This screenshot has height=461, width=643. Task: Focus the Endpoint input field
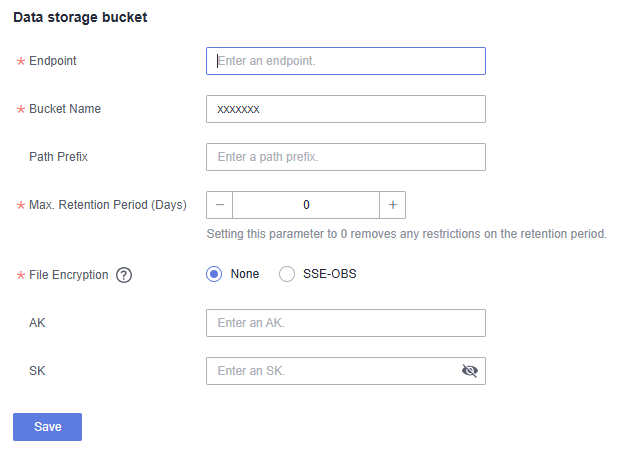pyautogui.click(x=345, y=61)
